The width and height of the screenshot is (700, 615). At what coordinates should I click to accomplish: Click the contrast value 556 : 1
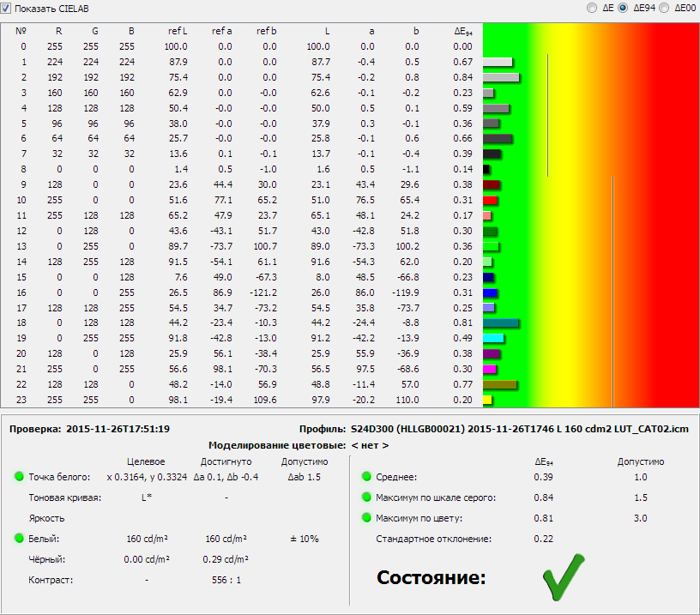226,580
